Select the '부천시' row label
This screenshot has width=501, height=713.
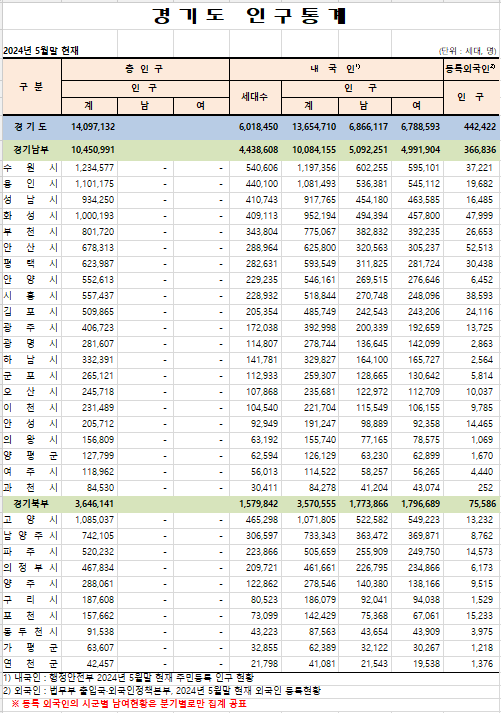click(30, 232)
